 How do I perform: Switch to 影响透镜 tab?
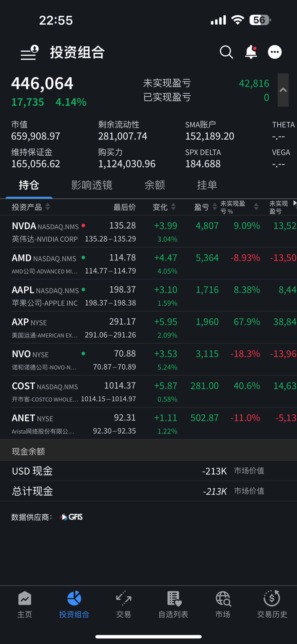(92, 185)
